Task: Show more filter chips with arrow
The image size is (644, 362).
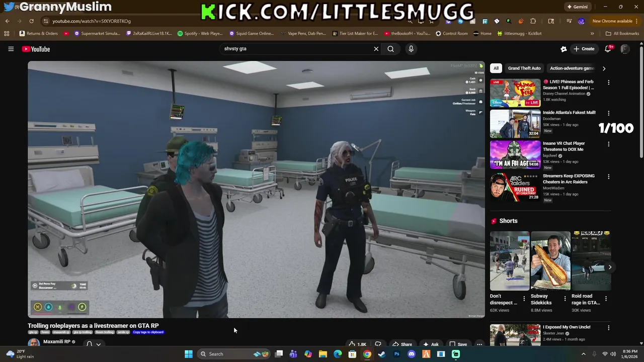Action: pyautogui.click(x=604, y=68)
